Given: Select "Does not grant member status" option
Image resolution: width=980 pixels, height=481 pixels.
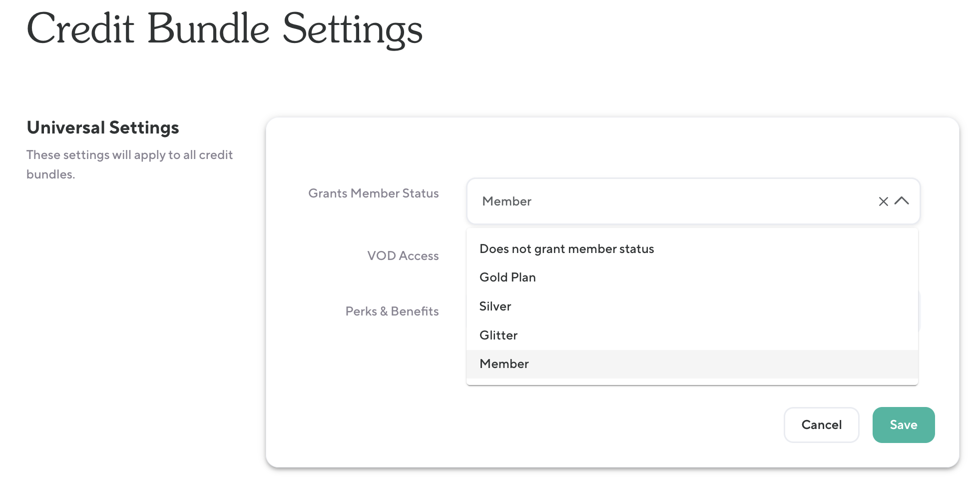Looking at the screenshot, I should pos(566,249).
